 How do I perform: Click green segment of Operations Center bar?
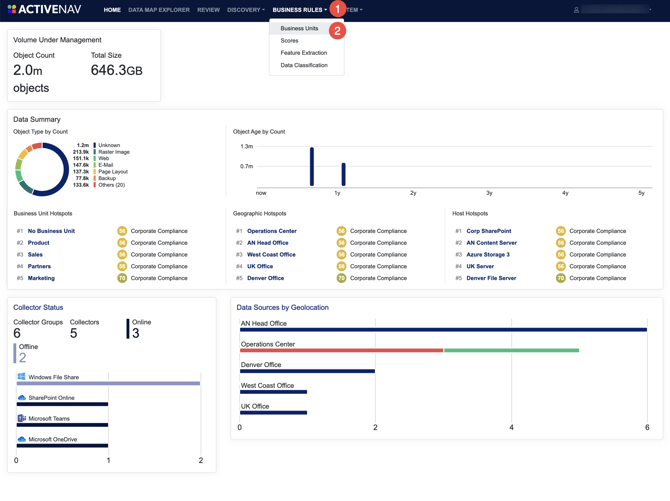(x=511, y=351)
